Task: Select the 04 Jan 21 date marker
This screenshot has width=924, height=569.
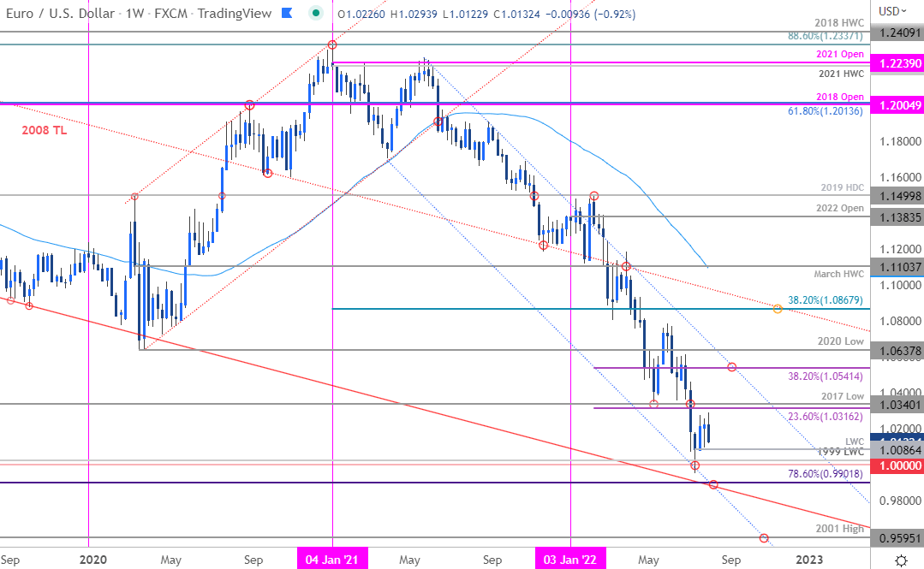Action: (x=332, y=559)
